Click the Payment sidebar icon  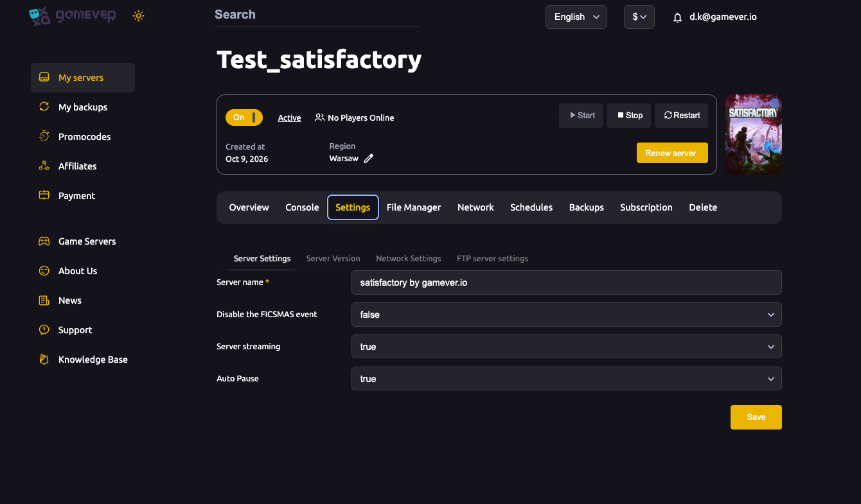pos(44,196)
